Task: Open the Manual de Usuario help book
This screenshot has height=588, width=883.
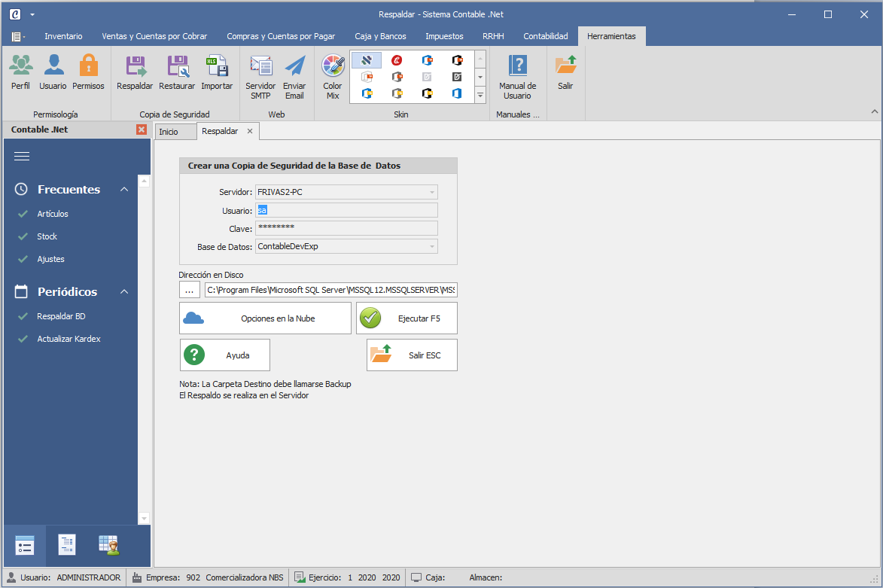Action: [x=517, y=77]
